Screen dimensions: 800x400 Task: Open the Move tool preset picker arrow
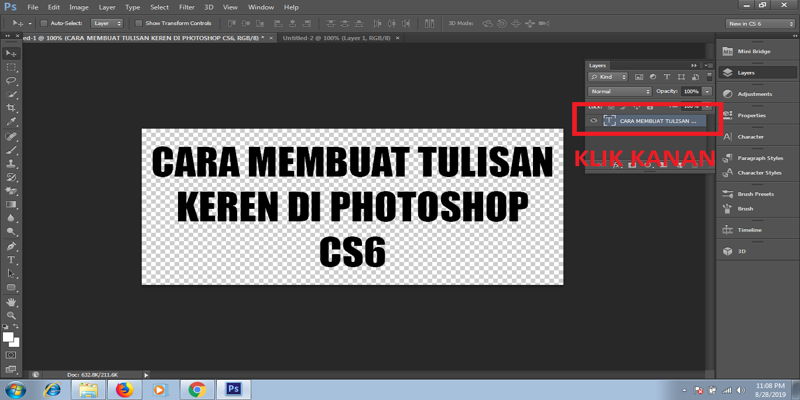click(30, 23)
